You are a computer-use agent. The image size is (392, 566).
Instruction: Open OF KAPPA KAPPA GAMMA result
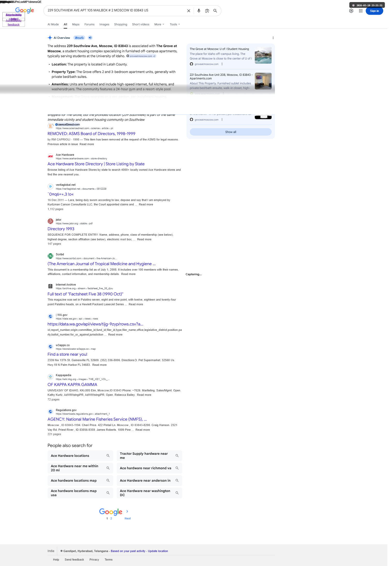[72, 385]
